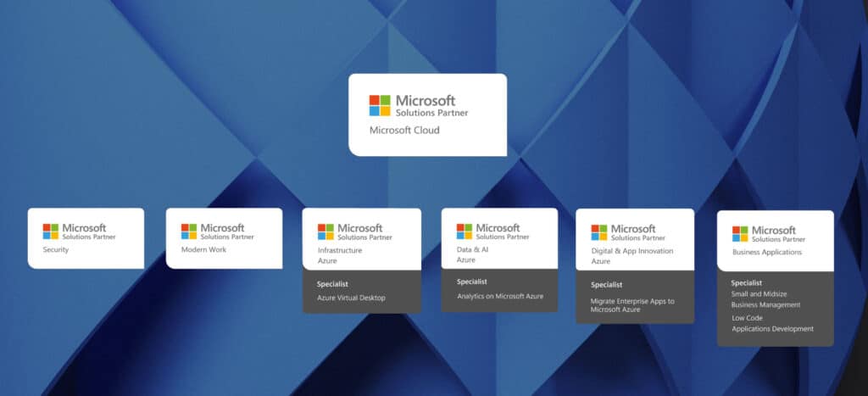Click the 'Business Applications' text
The width and height of the screenshot is (868, 396).
tap(766, 252)
